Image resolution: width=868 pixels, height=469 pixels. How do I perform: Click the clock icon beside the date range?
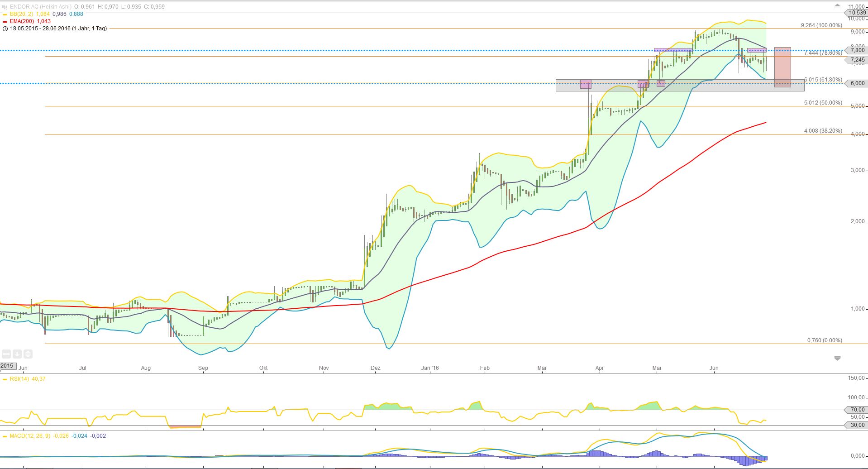(x=5, y=29)
